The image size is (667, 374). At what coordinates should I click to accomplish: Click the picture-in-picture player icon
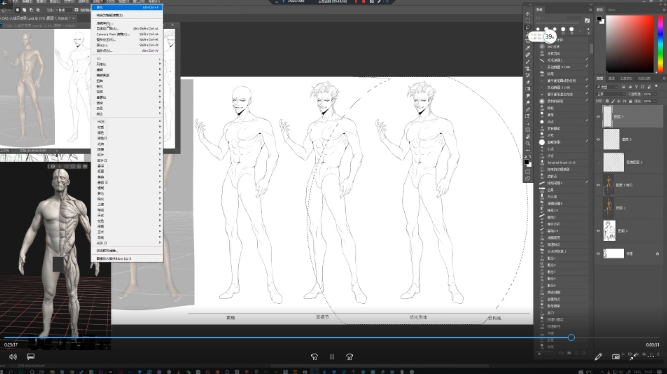(616, 357)
